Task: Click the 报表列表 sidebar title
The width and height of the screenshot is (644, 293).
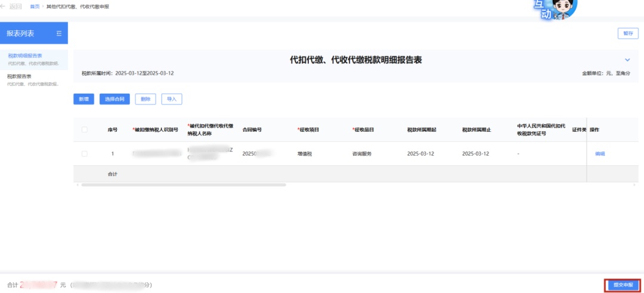Action: coord(20,33)
